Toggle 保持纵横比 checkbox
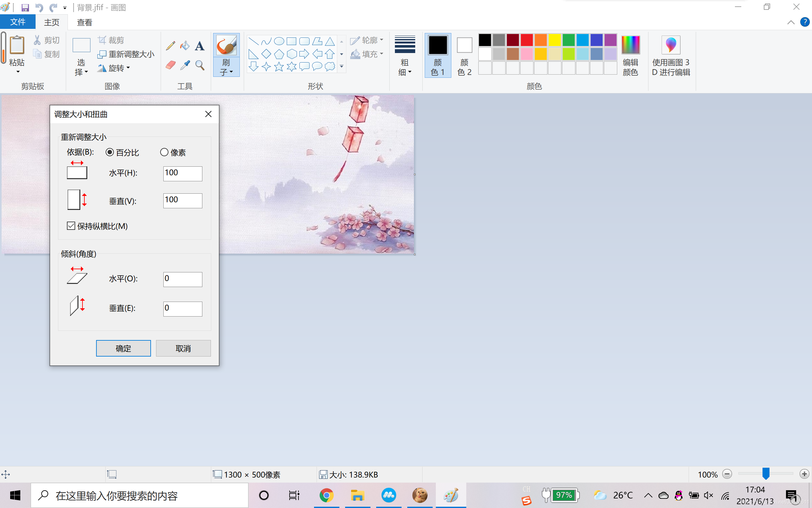Image resolution: width=812 pixels, height=508 pixels. [71, 226]
